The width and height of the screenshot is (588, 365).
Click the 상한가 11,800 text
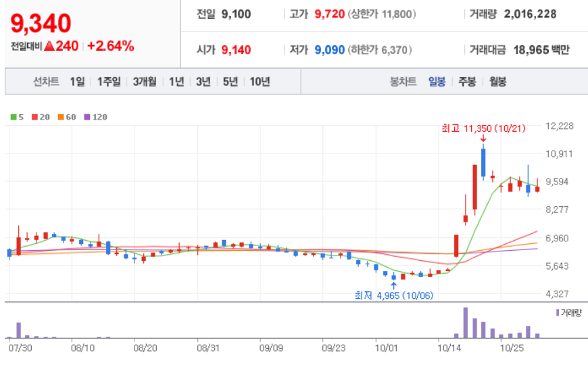(382, 14)
